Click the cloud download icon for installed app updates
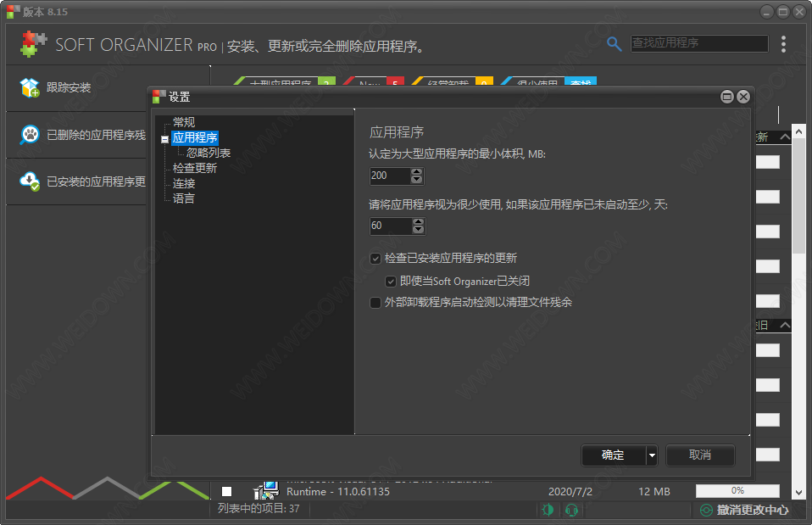The image size is (812, 525). pyautogui.click(x=30, y=181)
